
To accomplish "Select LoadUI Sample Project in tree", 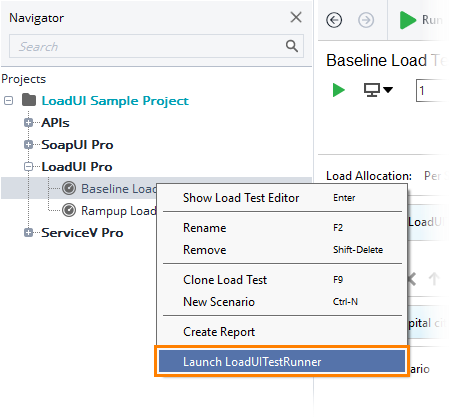I will (x=115, y=101).
